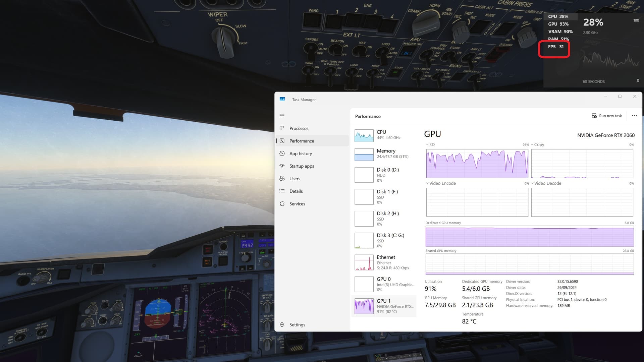Open the Services section

(x=297, y=203)
